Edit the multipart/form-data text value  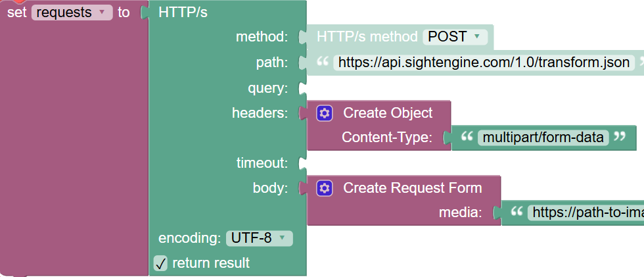[x=541, y=138]
